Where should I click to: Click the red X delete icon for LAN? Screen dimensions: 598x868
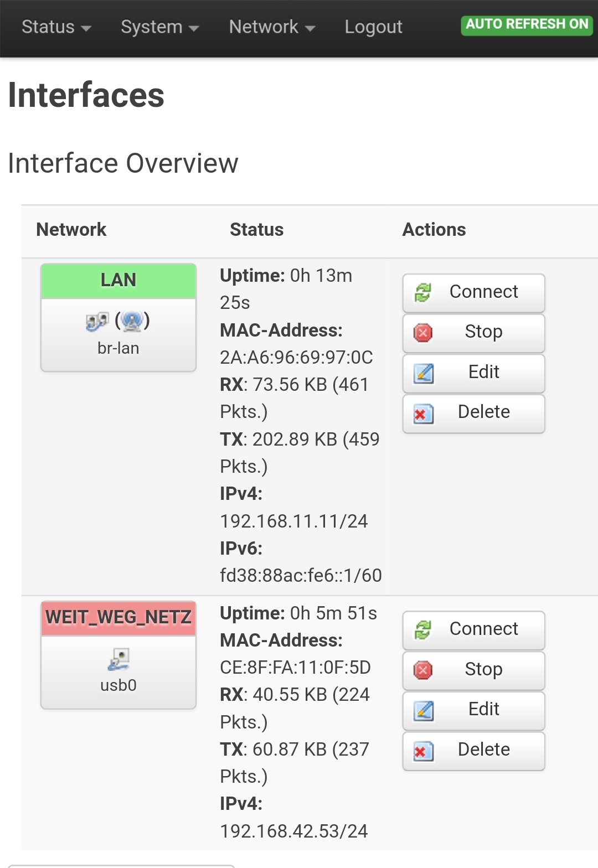click(423, 414)
